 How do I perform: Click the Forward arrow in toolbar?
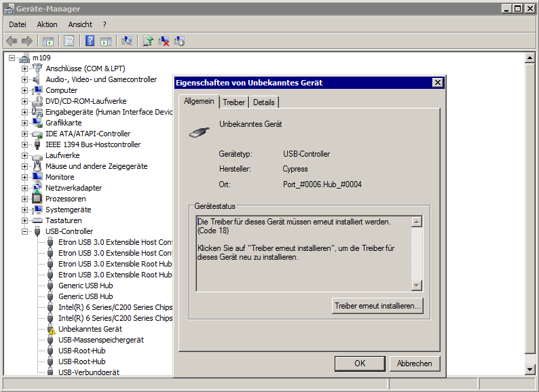pyautogui.click(x=26, y=41)
